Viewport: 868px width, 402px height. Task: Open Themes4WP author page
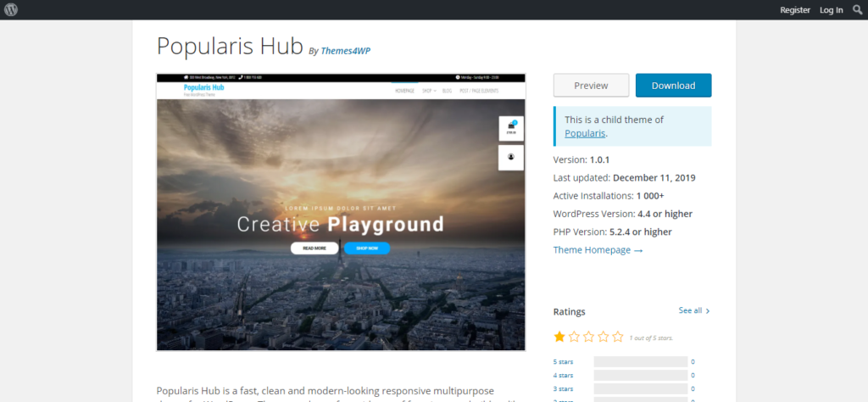point(346,51)
